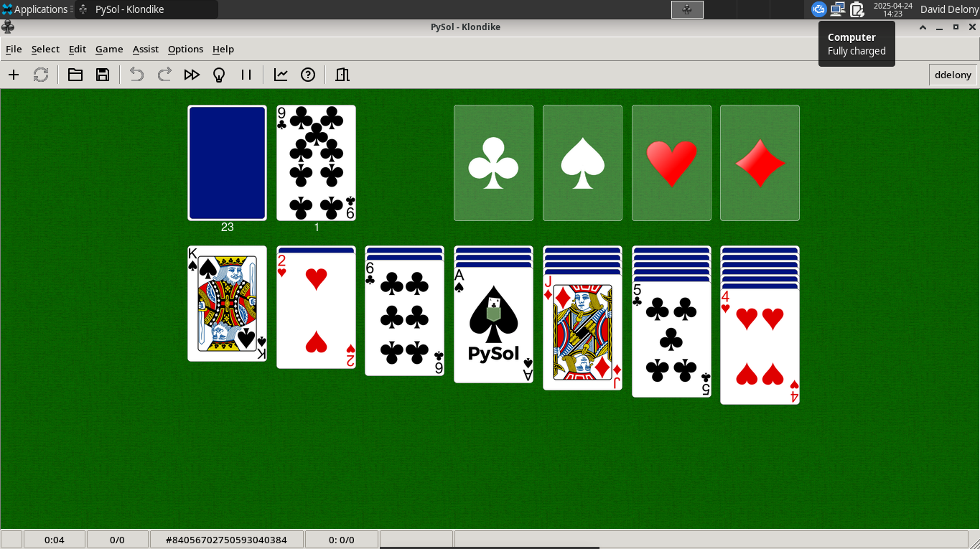
Task: Save the game with the floppy disk icon
Action: pyautogui.click(x=103, y=75)
